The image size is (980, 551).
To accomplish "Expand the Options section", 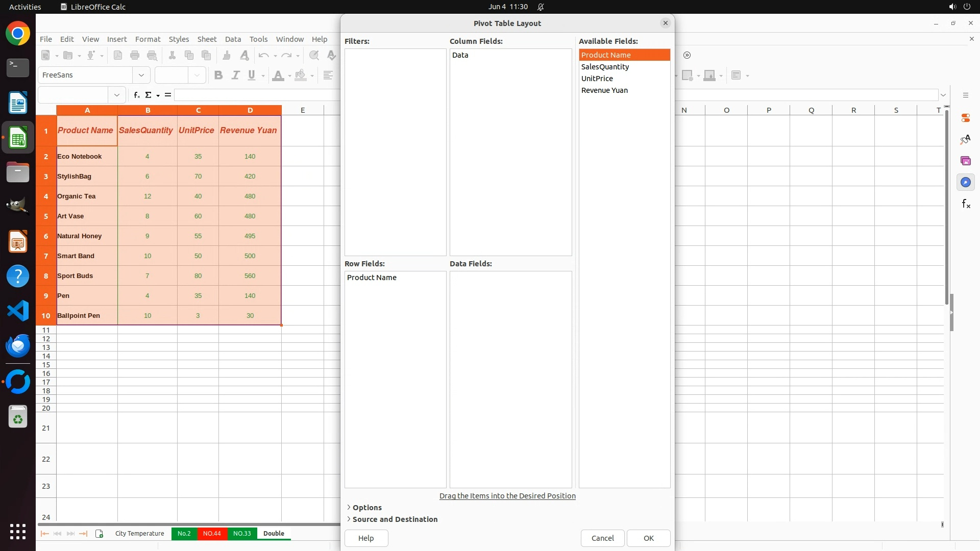I will point(366,508).
